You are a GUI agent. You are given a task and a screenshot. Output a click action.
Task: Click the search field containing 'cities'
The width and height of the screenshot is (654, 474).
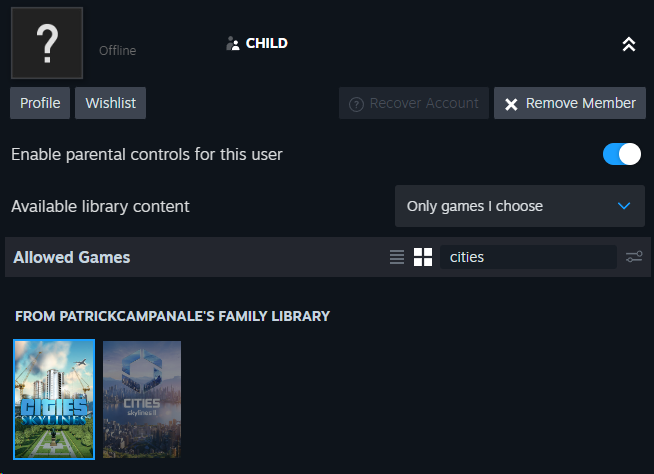[527, 257]
